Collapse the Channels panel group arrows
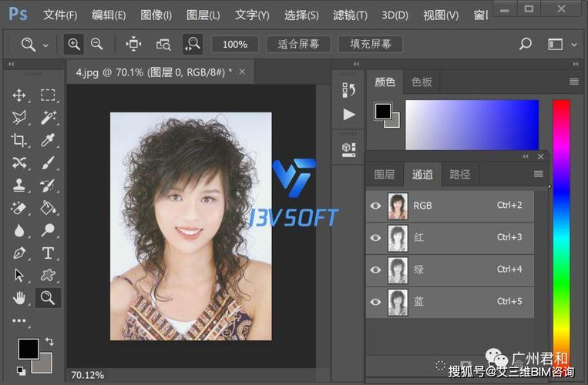 click(x=526, y=156)
